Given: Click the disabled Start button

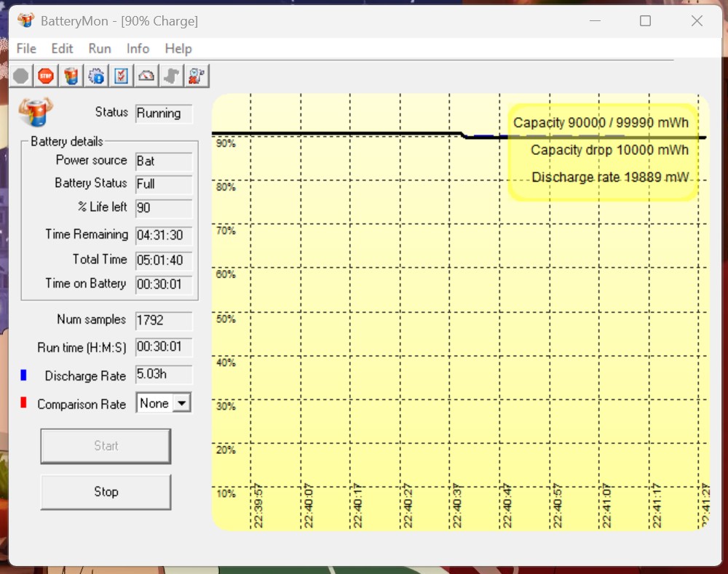Looking at the screenshot, I should click(x=106, y=445).
